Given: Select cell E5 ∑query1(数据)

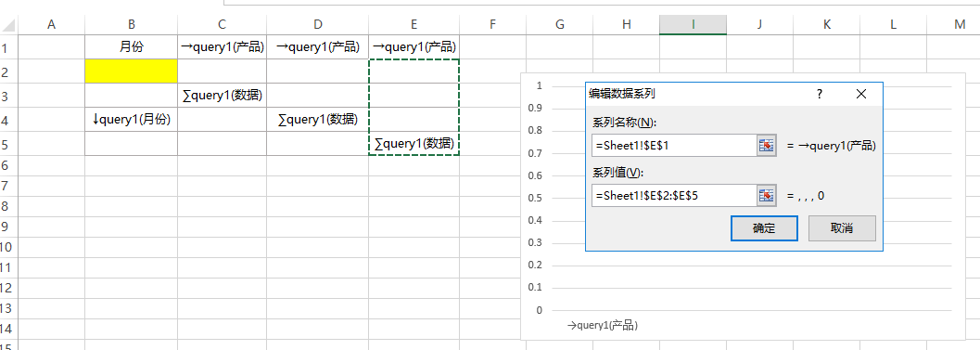Looking at the screenshot, I should click(414, 143).
